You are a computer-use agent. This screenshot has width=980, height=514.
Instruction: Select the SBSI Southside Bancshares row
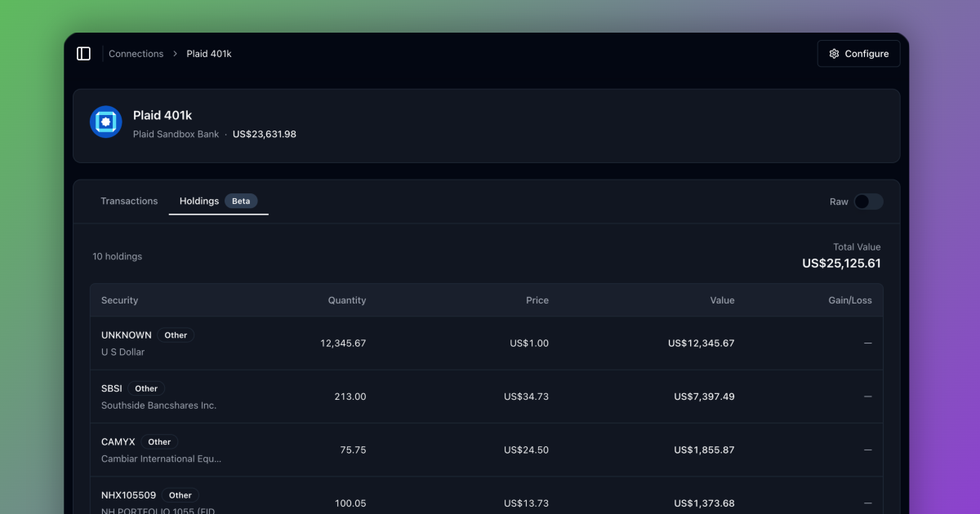point(486,397)
